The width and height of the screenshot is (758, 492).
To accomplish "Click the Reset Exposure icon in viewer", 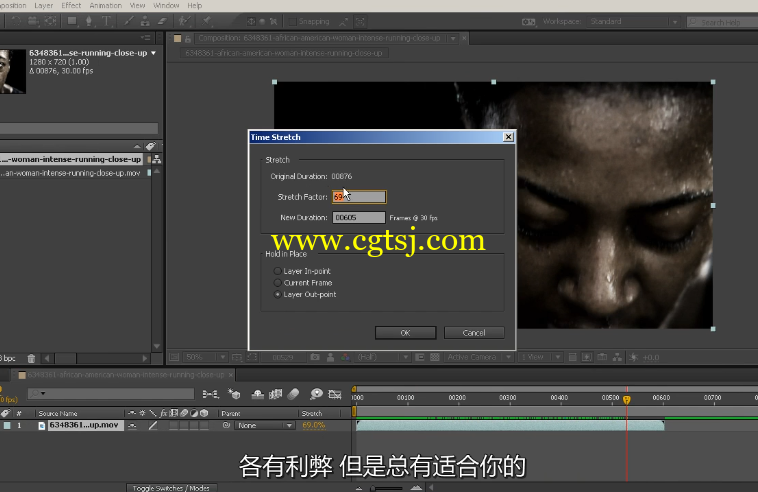I will [634, 357].
